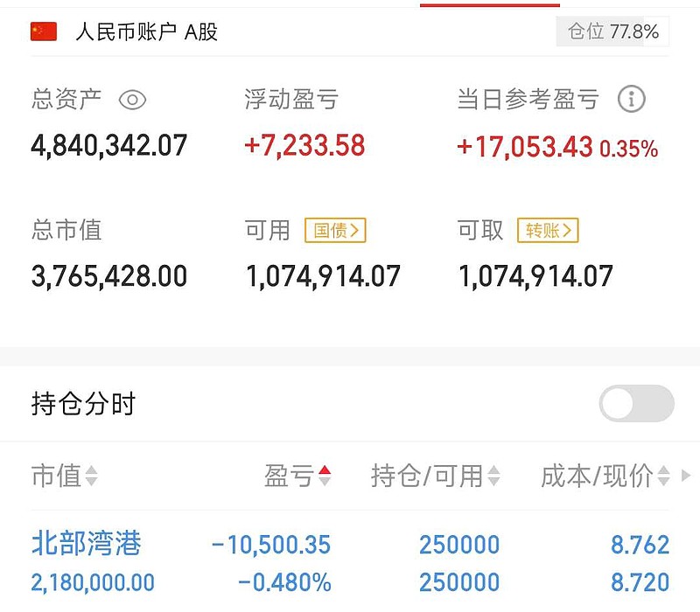Select the red-underlined tab at the top
This screenshot has height=612, width=700.
click(490, 3)
